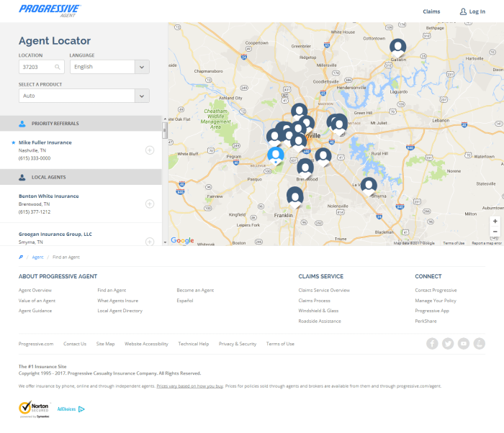This screenshot has width=504, height=433.
Task: Open Find an Agent footer link
Action: (112, 290)
